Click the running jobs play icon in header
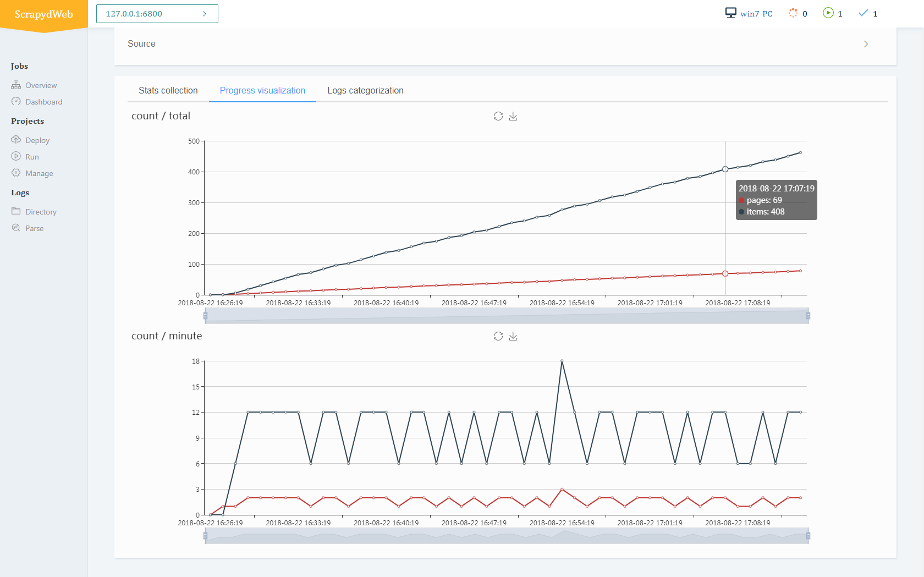The width and height of the screenshot is (924, 577). [828, 13]
